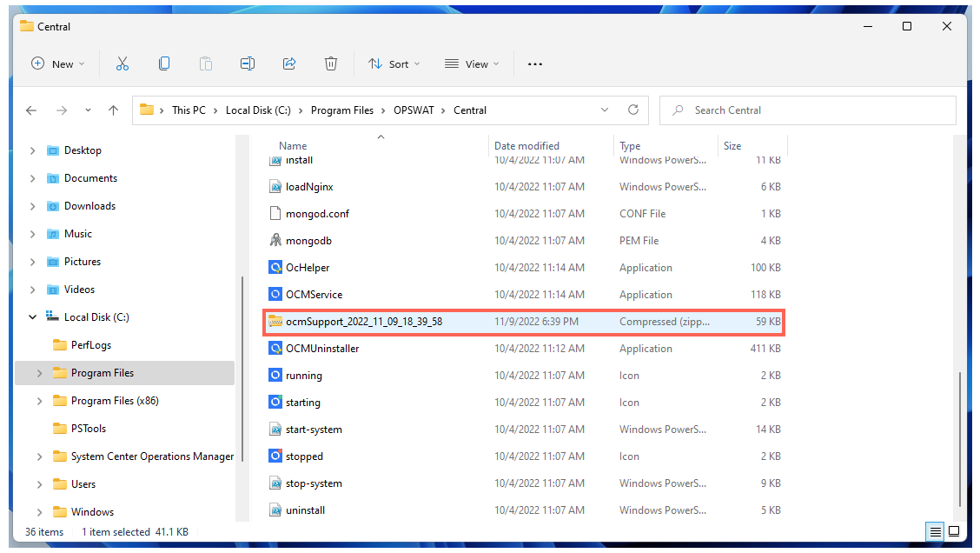Sort by the Type column header
Screen dimensions: 980x553
(x=630, y=146)
